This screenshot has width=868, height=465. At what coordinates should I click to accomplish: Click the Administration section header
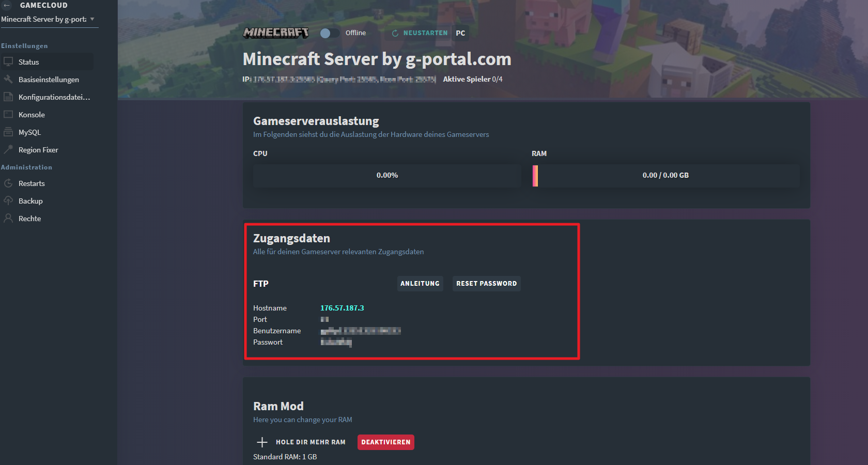26,167
